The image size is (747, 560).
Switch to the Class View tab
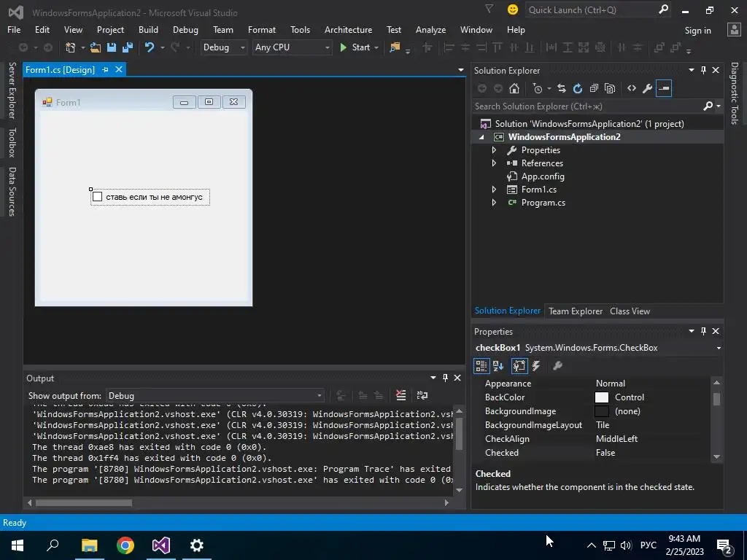coord(630,311)
